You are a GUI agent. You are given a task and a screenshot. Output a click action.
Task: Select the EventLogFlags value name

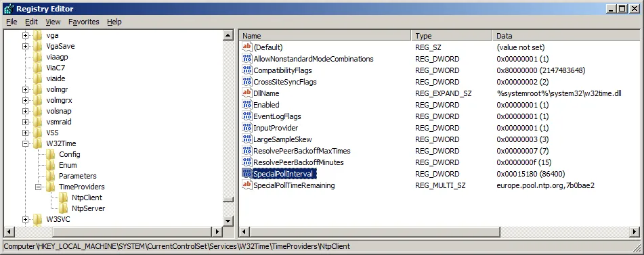point(277,116)
